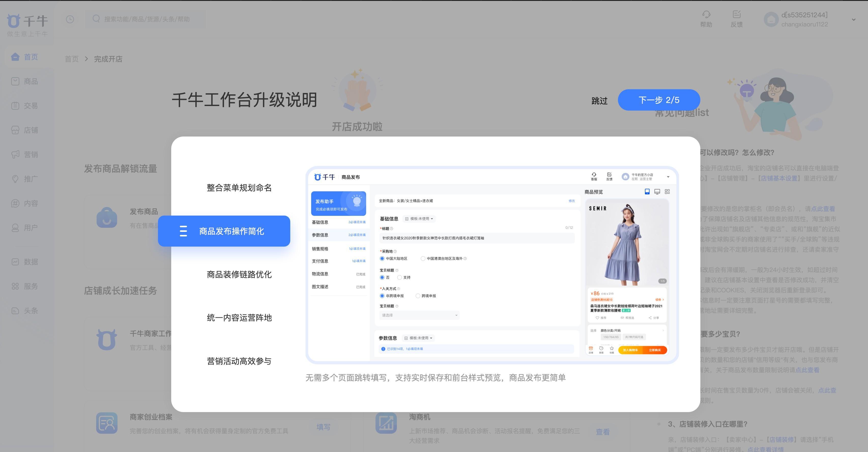Select 商品装修链路优化 guide item
Image resolution: width=868 pixels, height=452 pixels.
pos(239,275)
